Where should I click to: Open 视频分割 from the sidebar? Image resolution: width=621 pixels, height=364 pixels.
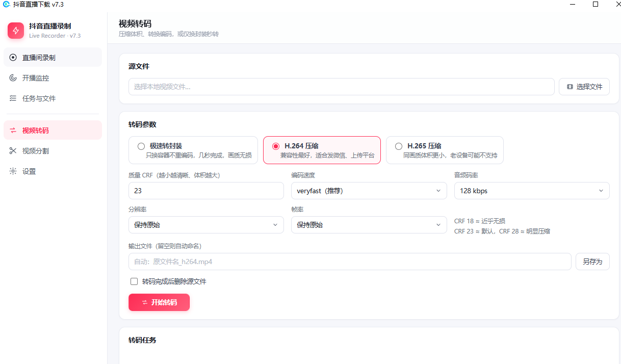point(53,151)
